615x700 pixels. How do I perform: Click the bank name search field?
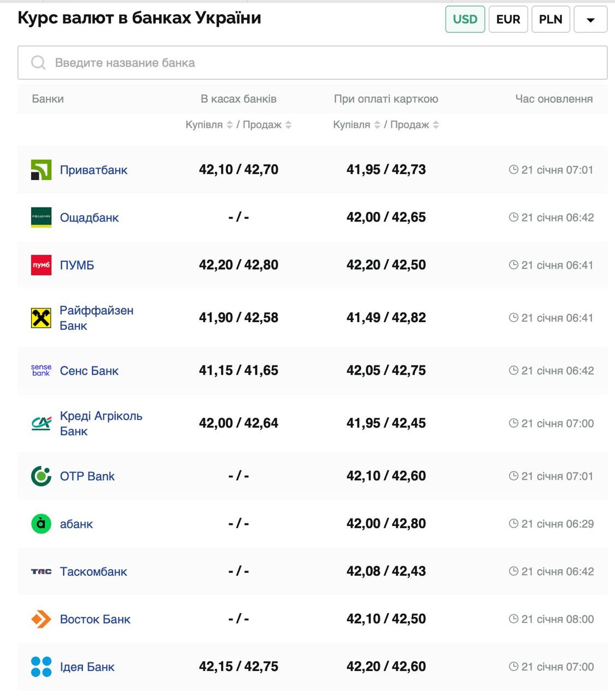(x=312, y=63)
